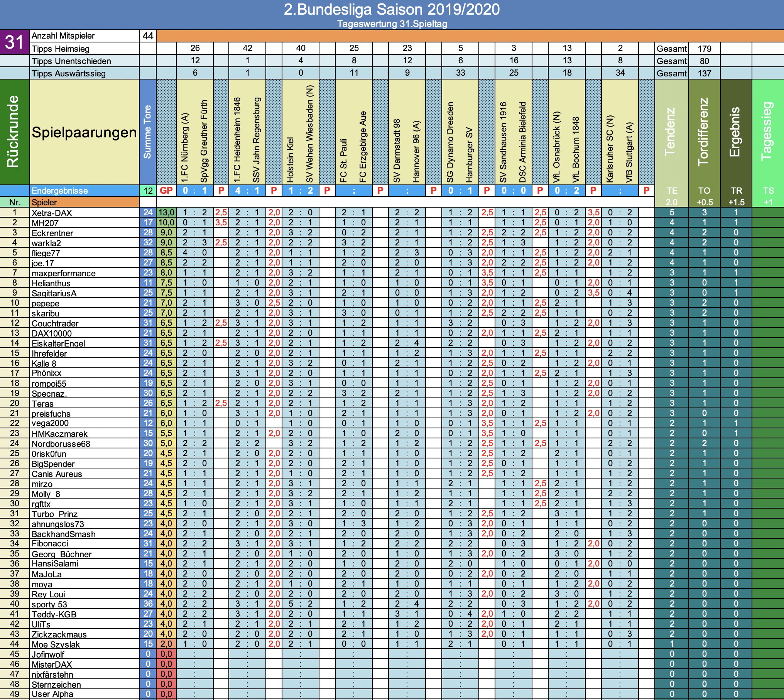The height and width of the screenshot is (700, 784).
Task: Select player name 'Couchtrader'
Action: click(55, 323)
